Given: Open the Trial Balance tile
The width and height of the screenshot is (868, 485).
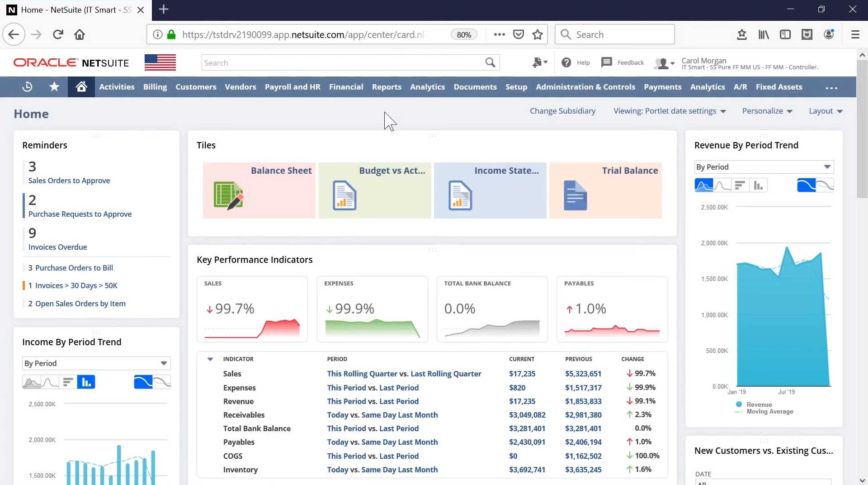Looking at the screenshot, I should coord(605,190).
